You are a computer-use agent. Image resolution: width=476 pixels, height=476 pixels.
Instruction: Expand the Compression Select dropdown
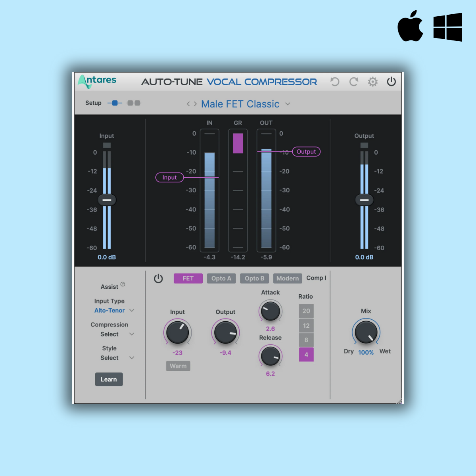(117, 334)
